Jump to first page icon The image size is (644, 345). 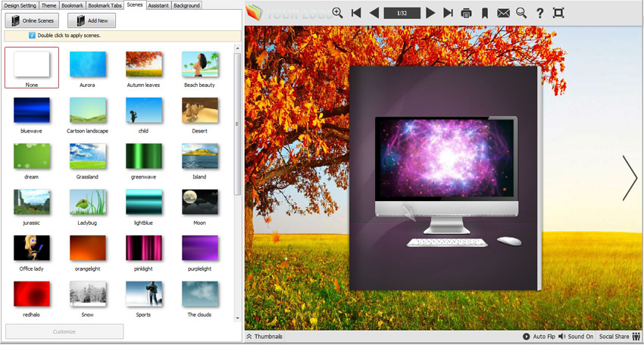356,13
